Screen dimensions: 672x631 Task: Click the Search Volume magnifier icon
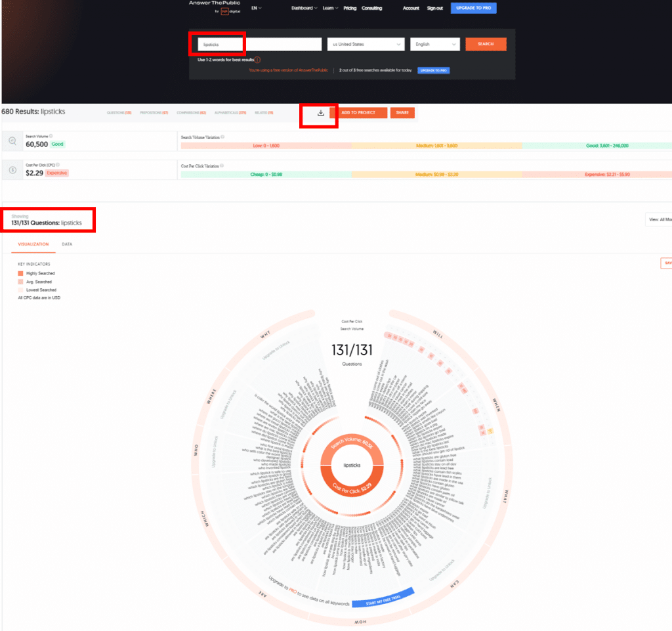tap(13, 141)
